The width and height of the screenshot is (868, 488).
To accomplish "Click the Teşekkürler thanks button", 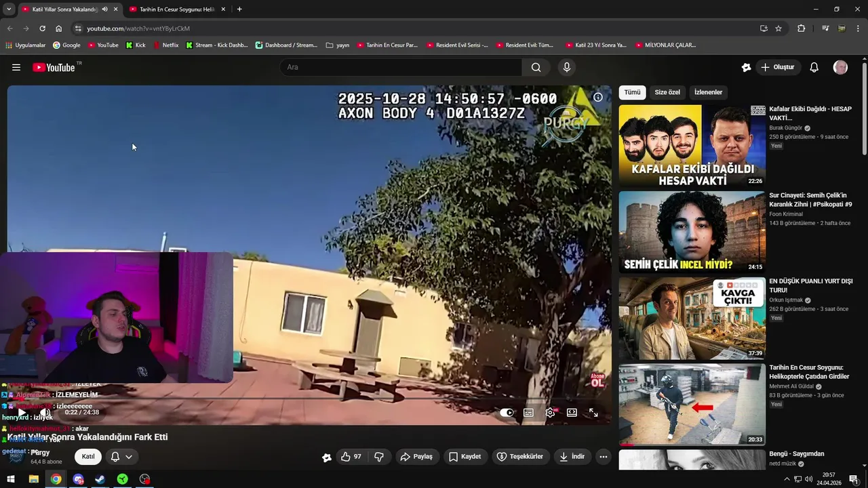I will point(519,457).
